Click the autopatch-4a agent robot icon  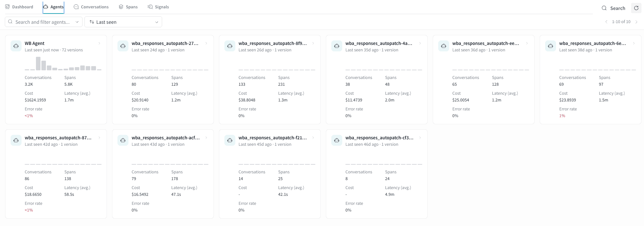coord(337,46)
